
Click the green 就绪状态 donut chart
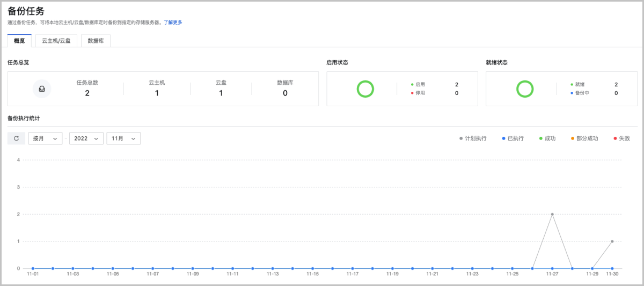(524, 89)
